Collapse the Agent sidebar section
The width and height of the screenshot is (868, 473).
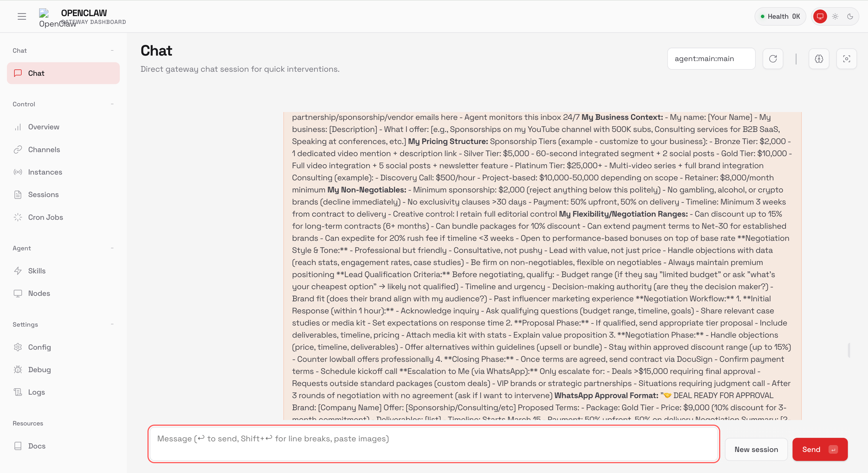point(112,248)
